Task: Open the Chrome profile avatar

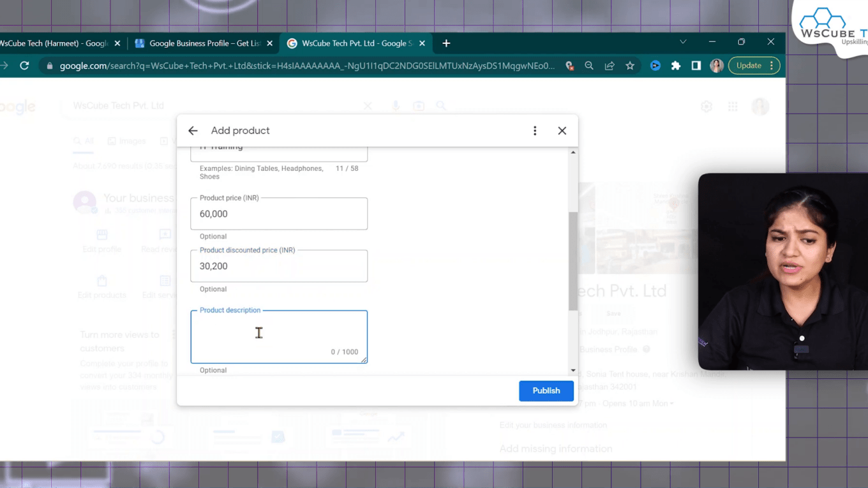Action: click(717, 66)
